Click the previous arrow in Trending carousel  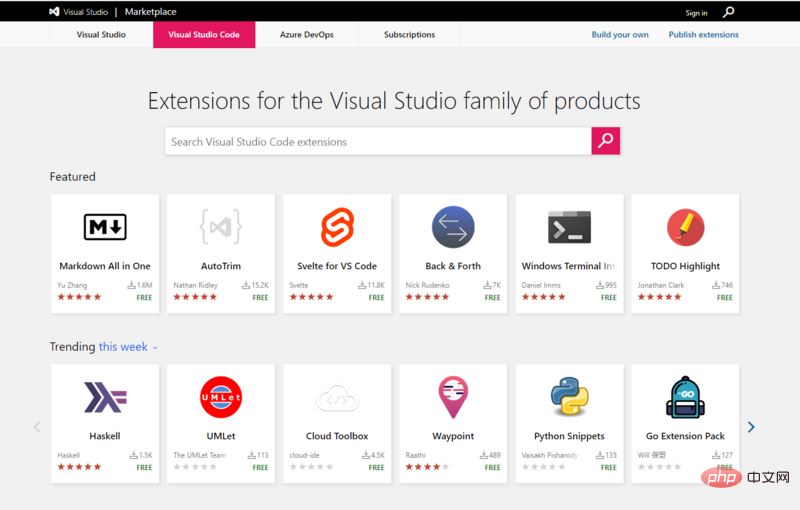(x=37, y=427)
